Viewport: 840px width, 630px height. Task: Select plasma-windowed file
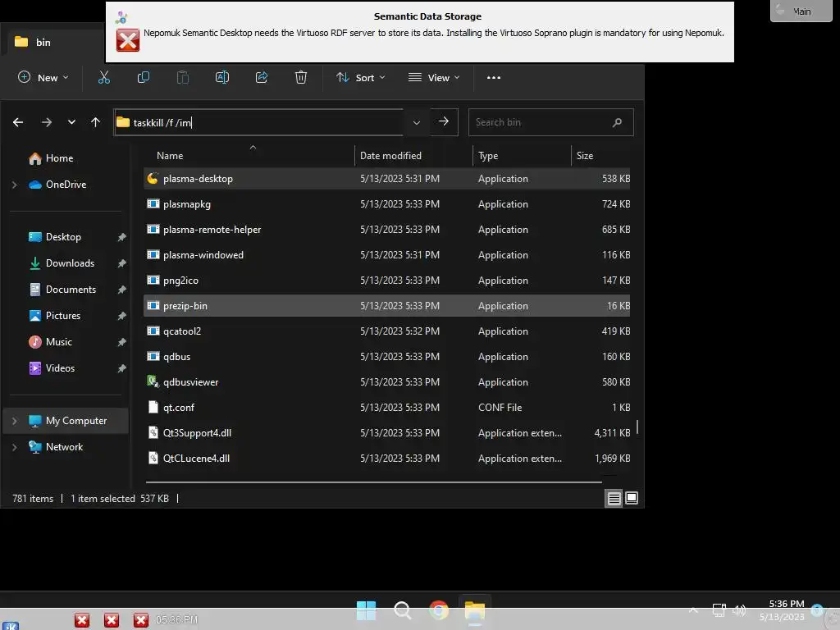pyautogui.click(x=387, y=255)
